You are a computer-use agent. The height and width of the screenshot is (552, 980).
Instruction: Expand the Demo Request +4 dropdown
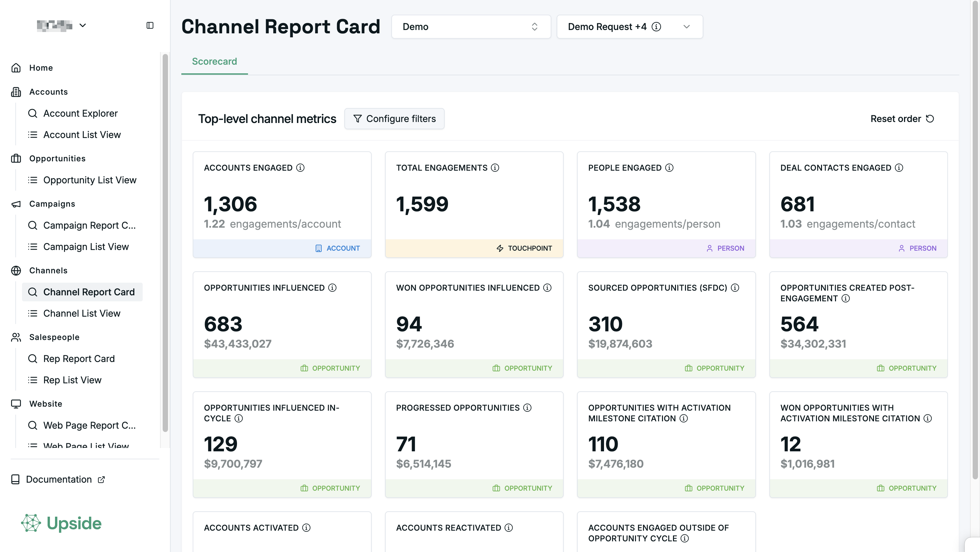[x=686, y=27]
